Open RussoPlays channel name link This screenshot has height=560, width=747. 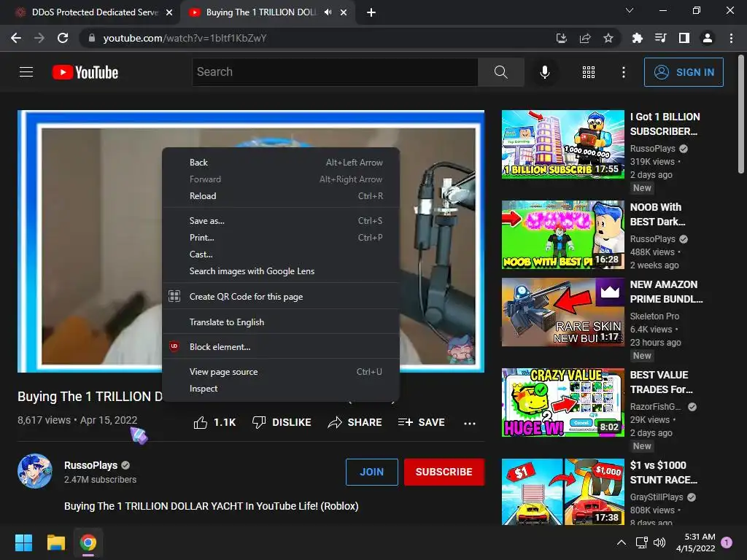point(90,465)
